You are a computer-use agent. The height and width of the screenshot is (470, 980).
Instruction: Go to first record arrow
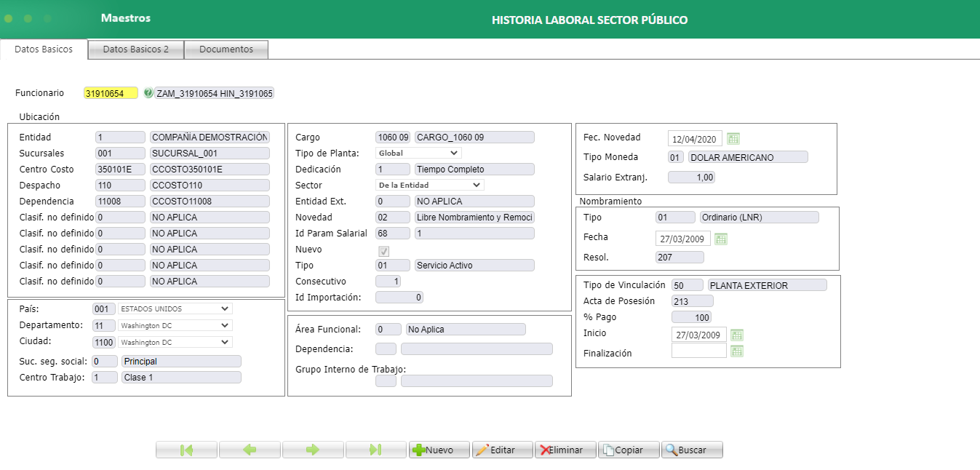(186, 450)
